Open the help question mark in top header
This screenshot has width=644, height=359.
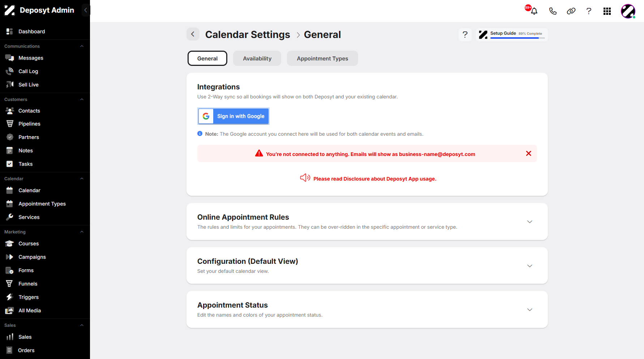point(589,11)
